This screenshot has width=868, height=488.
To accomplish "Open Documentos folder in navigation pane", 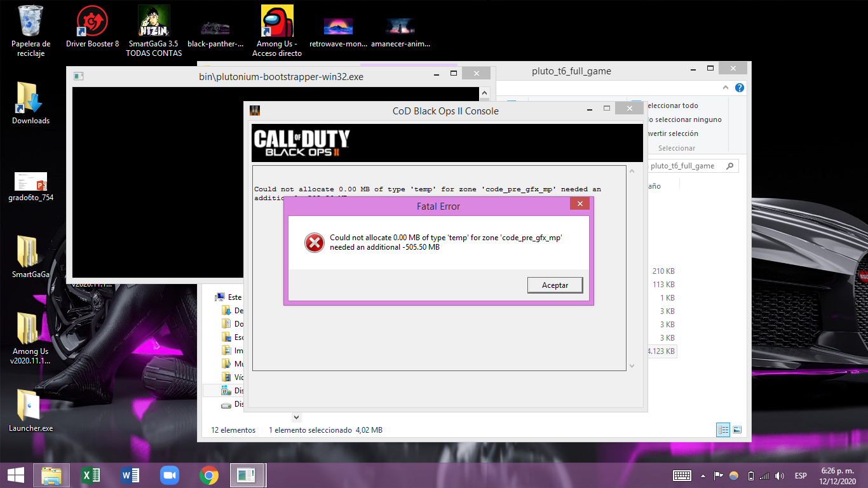I will pyautogui.click(x=233, y=324).
